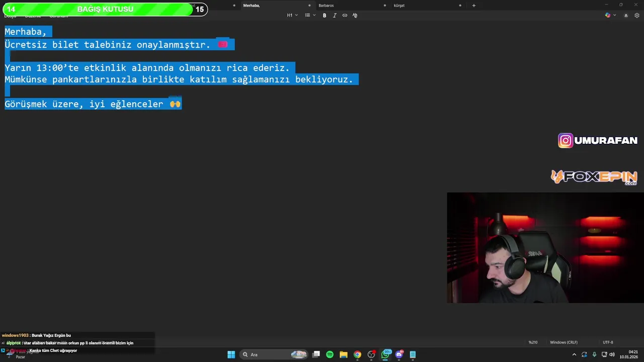This screenshot has height=362, width=644.
Task: Click the line 'Merhaba,' in the editor
Action: pos(25,32)
